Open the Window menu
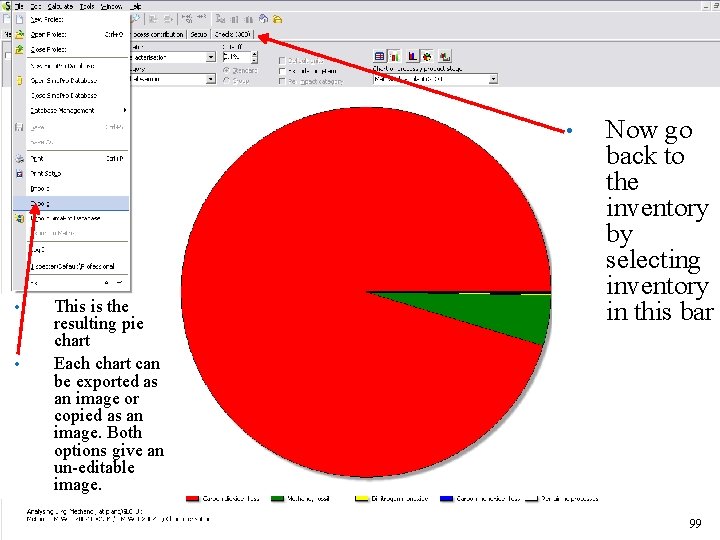The image size is (720, 540). click(x=111, y=6)
